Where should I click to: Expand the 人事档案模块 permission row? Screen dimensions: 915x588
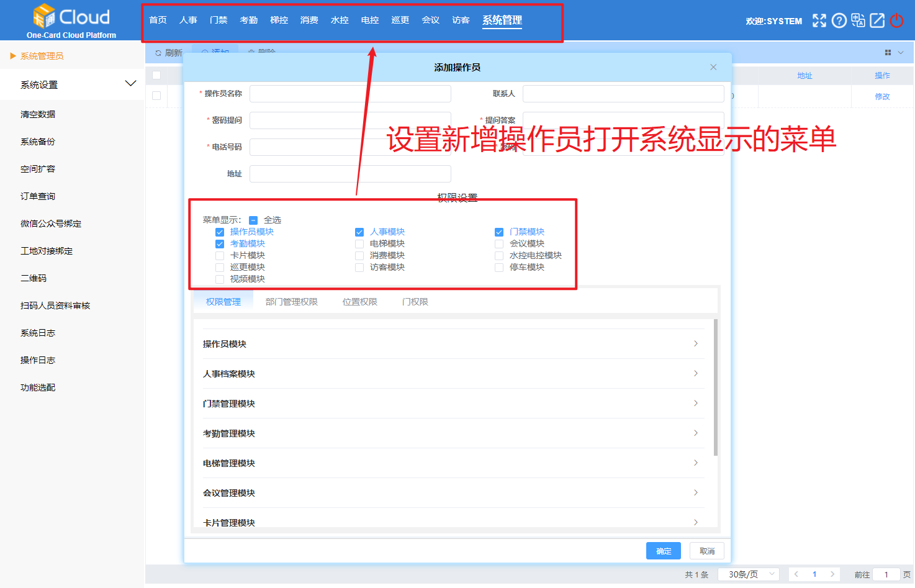695,374
